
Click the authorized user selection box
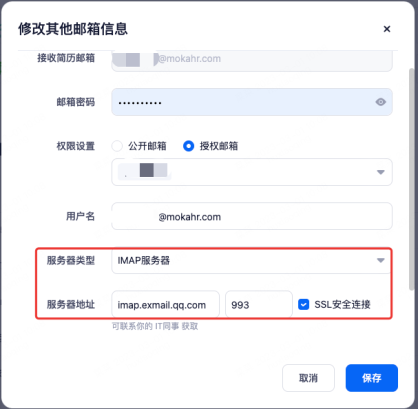252,172
